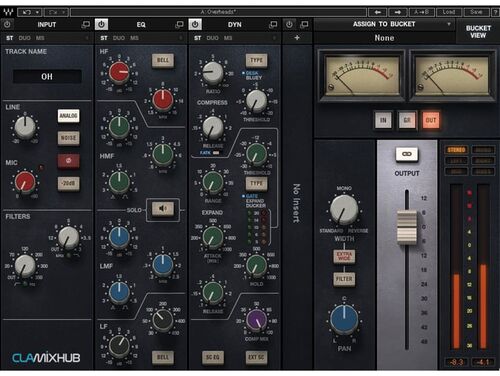Switch VU meters to OUT
Screen dimensions: 500x376
click(x=431, y=120)
